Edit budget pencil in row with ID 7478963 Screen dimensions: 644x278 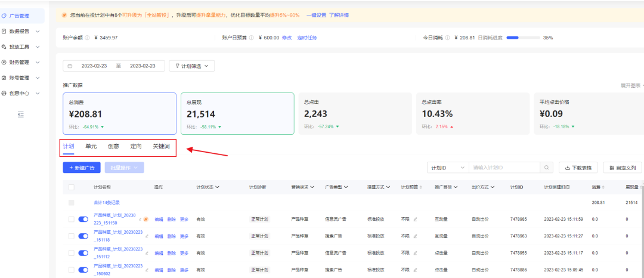(415, 236)
